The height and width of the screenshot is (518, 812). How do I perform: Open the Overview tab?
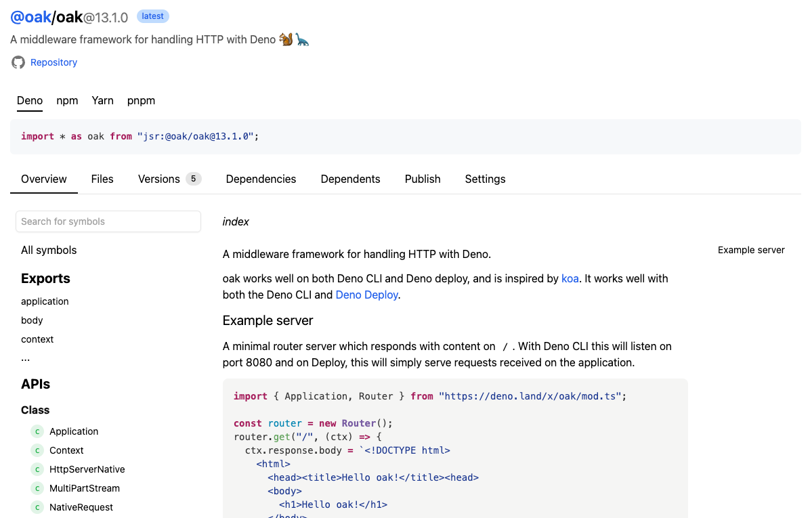click(44, 179)
